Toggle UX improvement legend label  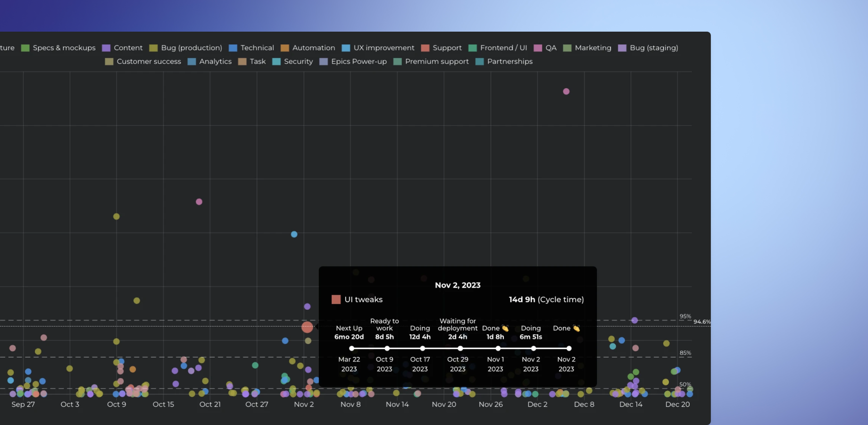(x=378, y=48)
